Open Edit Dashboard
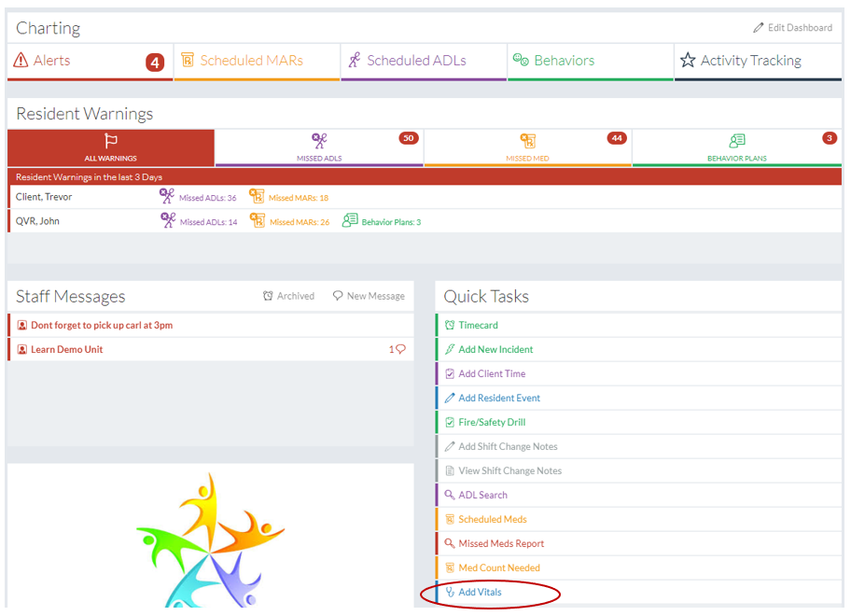851x616 pixels. click(x=792, y=28)
